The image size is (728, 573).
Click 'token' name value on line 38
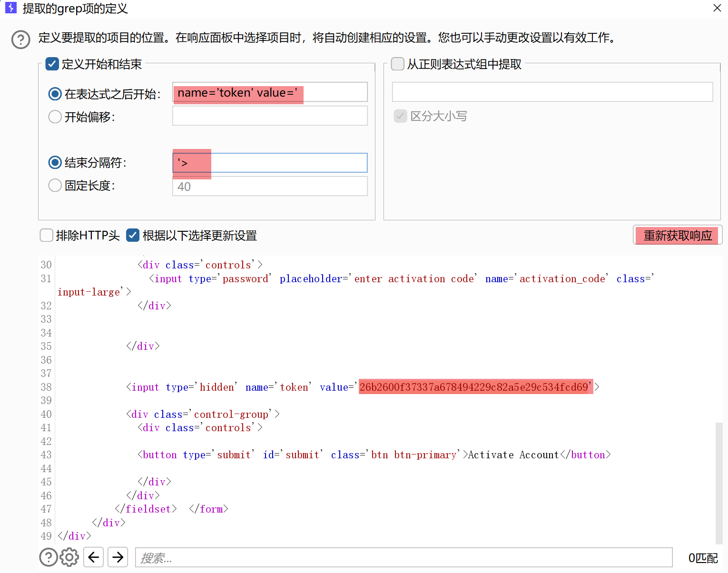pyautogui.click(x=294, y=387)
